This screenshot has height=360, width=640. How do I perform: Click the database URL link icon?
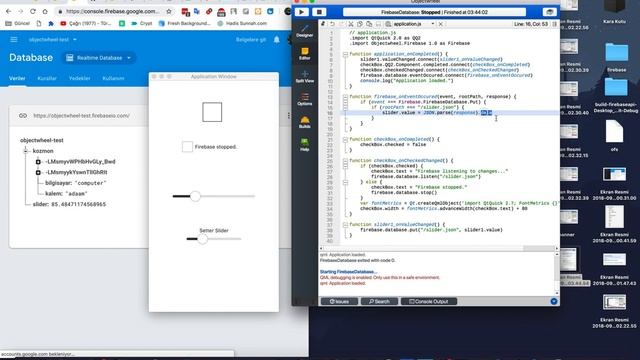[23, 116]
